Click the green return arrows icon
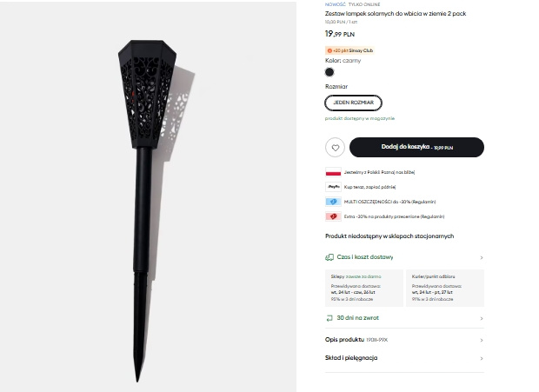The height and width of the screenshot is (392, 539). pyautogui.click(x=329, y=318)
